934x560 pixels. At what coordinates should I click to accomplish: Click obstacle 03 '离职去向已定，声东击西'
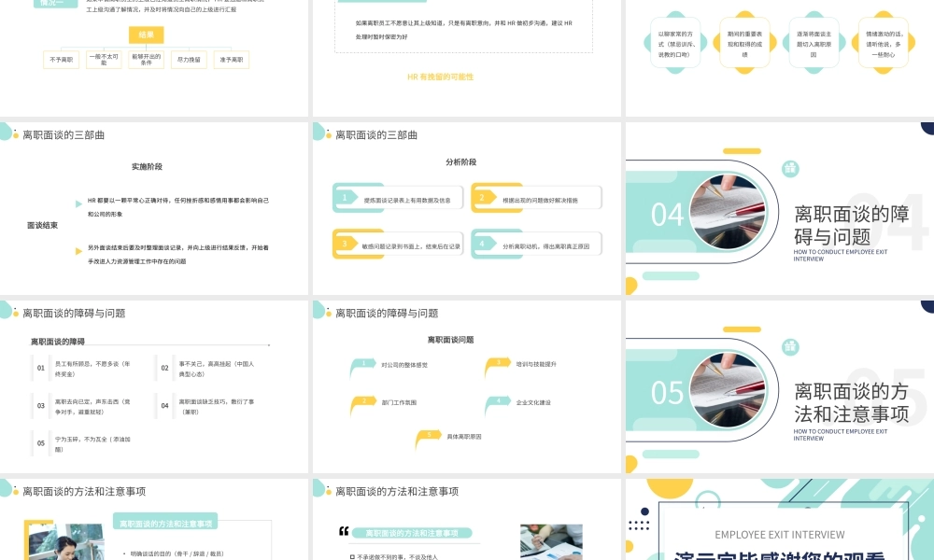click(92, 406)
